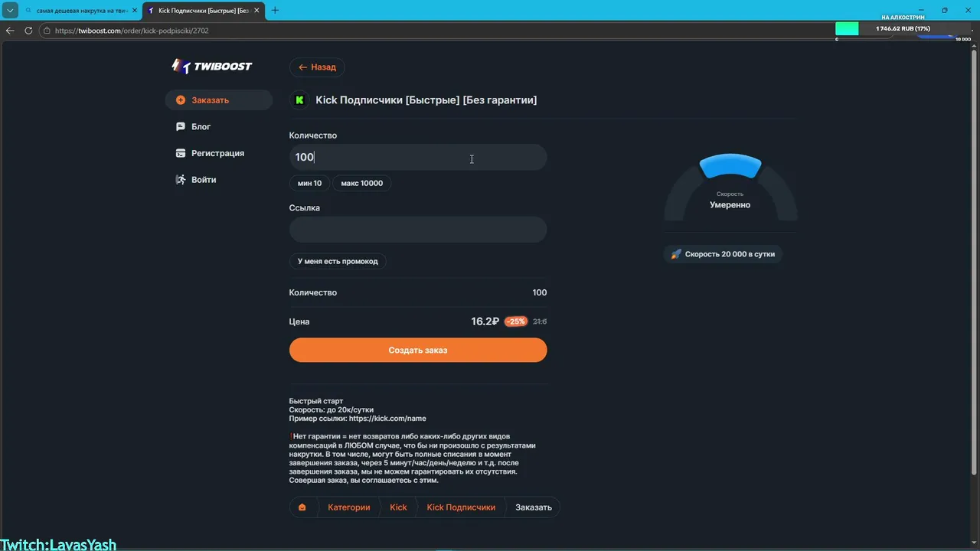Click the rocket icon in the speed badge
Viewport: 980px width, 551px height.
675,254
